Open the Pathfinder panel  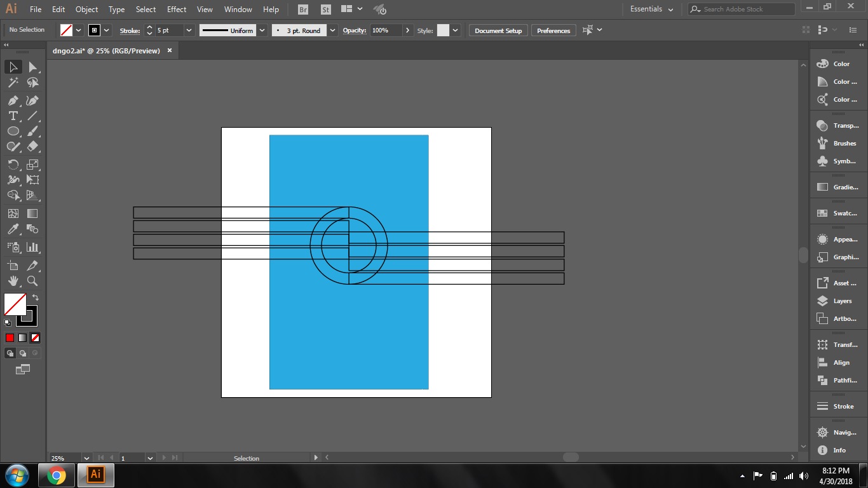(837, 381)
